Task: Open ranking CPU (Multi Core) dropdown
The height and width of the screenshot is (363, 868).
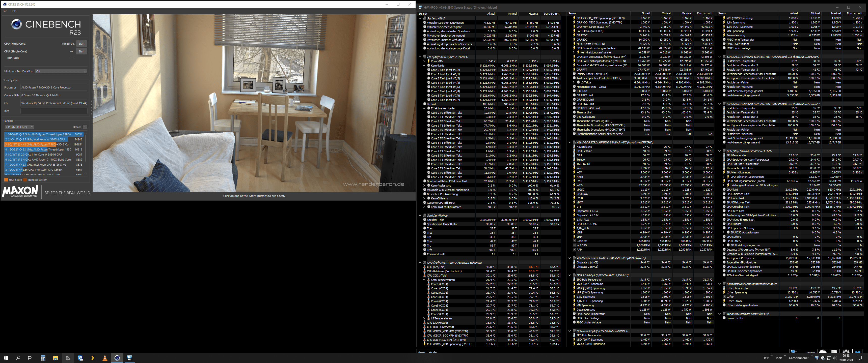Action: pyautogui.click(x=19, y=127)
